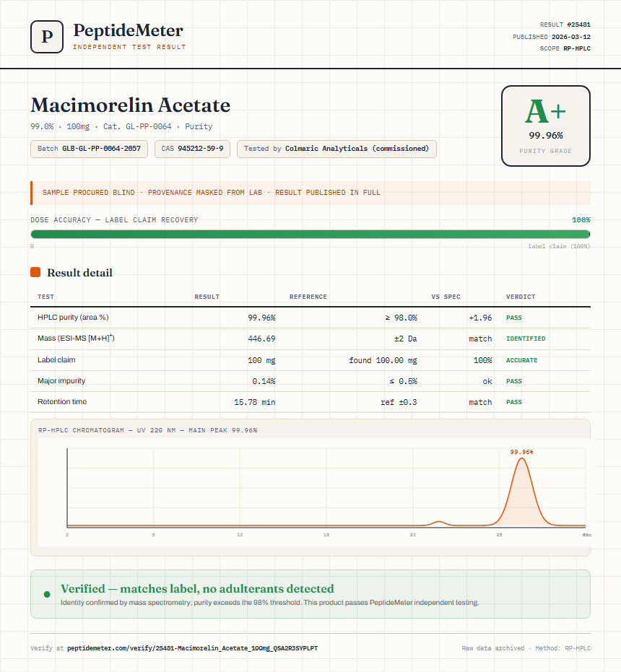Click the Major impurity row label
This screenshot has width=621, height=672.
pos(61,380)
